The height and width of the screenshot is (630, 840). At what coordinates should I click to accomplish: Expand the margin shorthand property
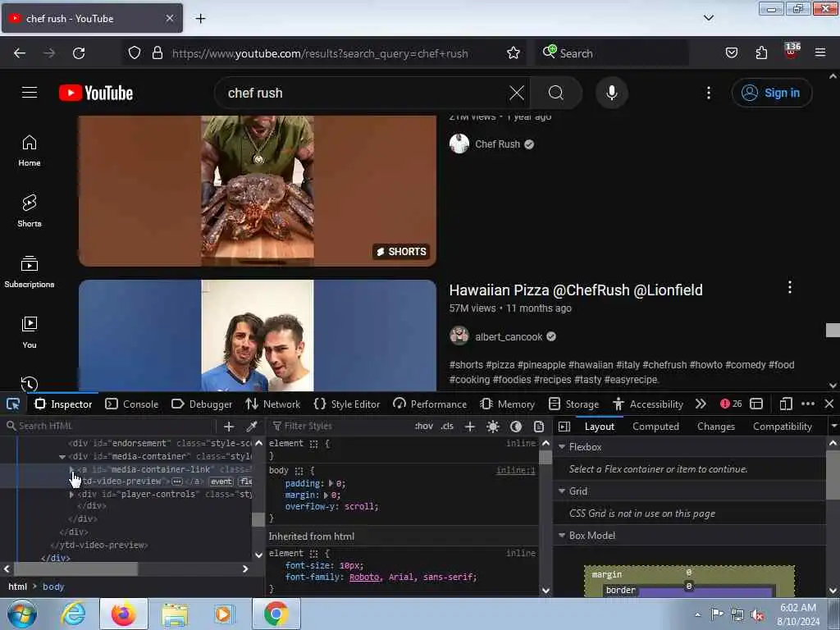click(x=326, y=495)
